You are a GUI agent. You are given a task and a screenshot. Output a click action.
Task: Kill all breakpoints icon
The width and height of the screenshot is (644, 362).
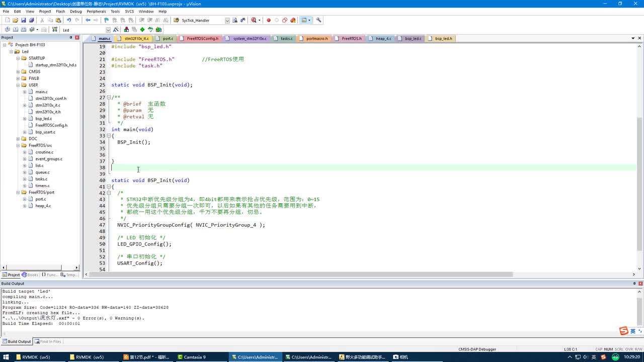[x=293, y=20]
